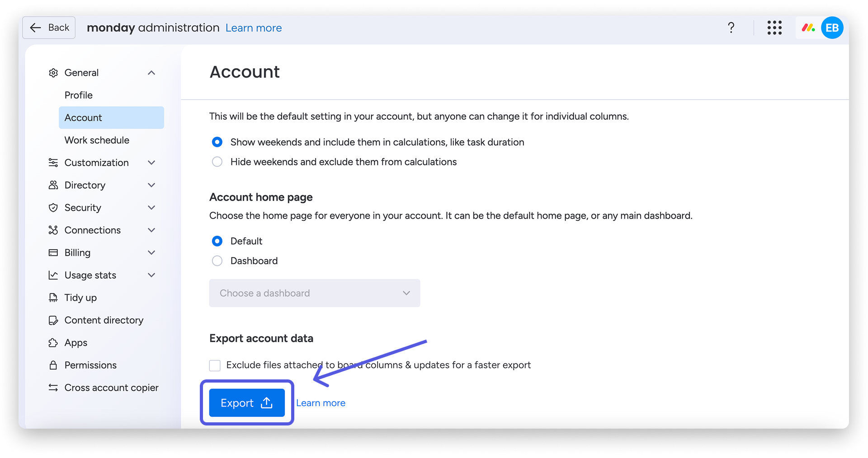The height and width of the screenshot is (458, 868).
Task: Click the Connections network icon
Action: click(x=53, y=230)
